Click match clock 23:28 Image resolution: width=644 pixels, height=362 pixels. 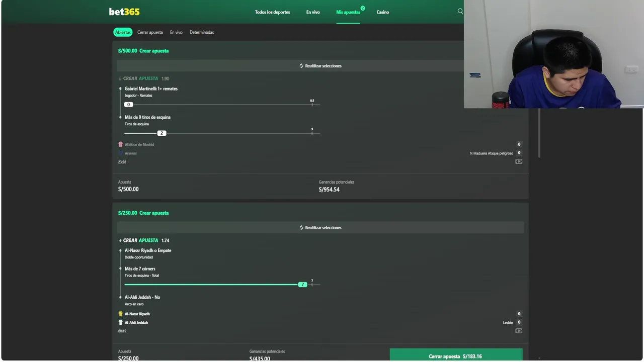pyautogui.click(x=122, y=162)
